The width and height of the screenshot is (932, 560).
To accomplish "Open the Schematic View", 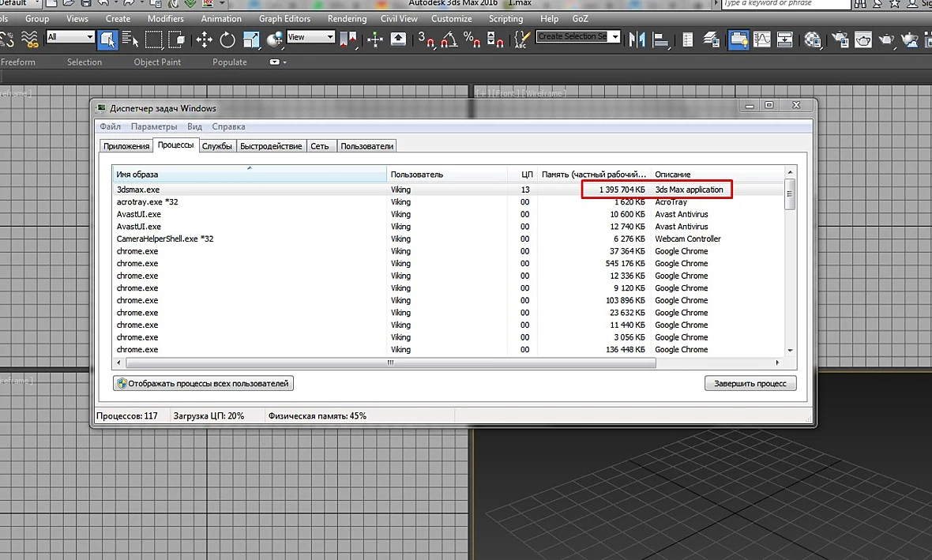I will (784, 39).
